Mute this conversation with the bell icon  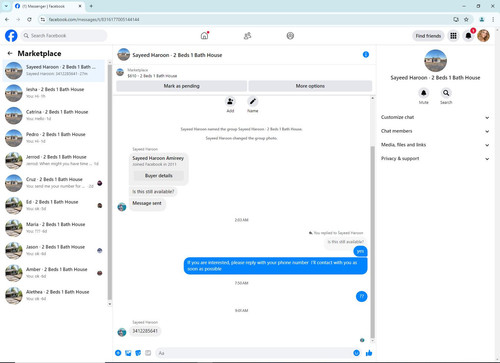pyautogui.click(x=424, y=93)
